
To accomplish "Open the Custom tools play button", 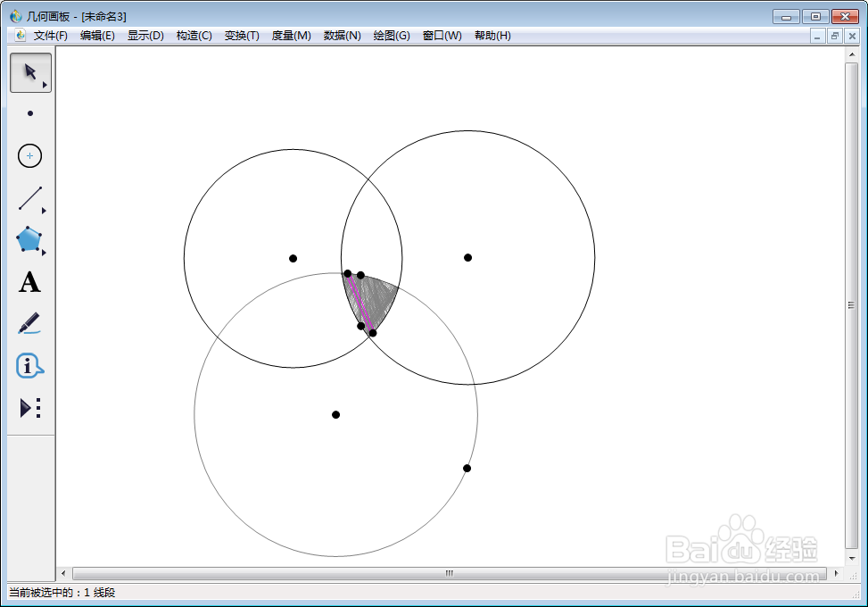I will (x=30, y=408).
